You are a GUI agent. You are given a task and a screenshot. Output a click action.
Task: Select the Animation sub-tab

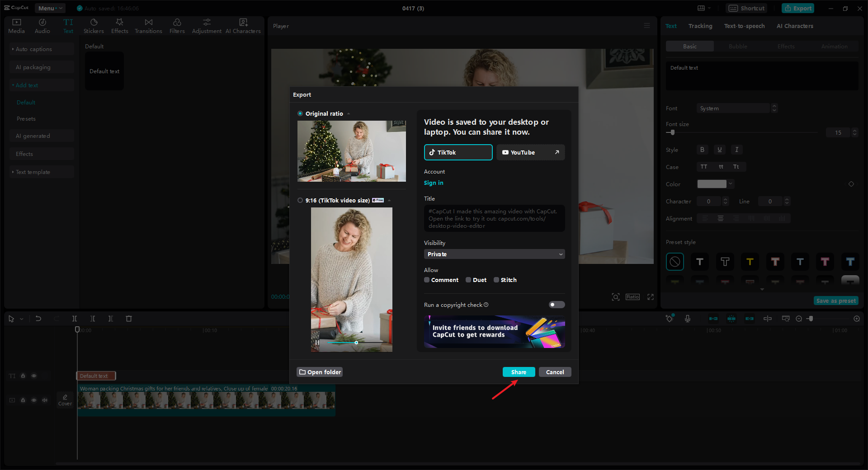click(x=834, y=46)
